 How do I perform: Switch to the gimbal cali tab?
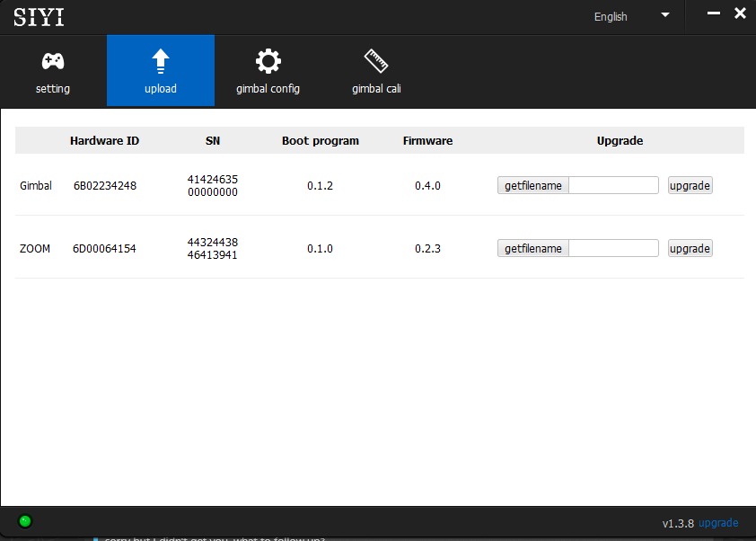(x=376, y=70)
